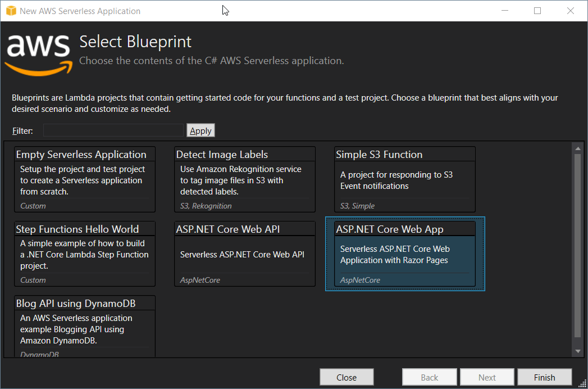Click the resize grip in bottom-right corner
The image size is (588, 389).
[582, 383]
